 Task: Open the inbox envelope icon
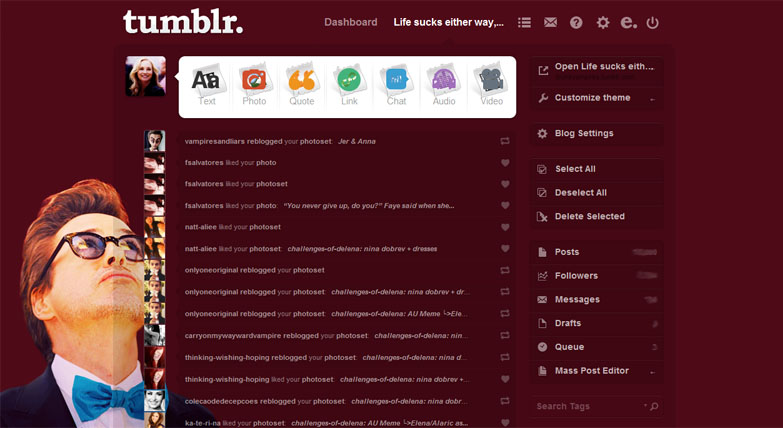point(550,22)
